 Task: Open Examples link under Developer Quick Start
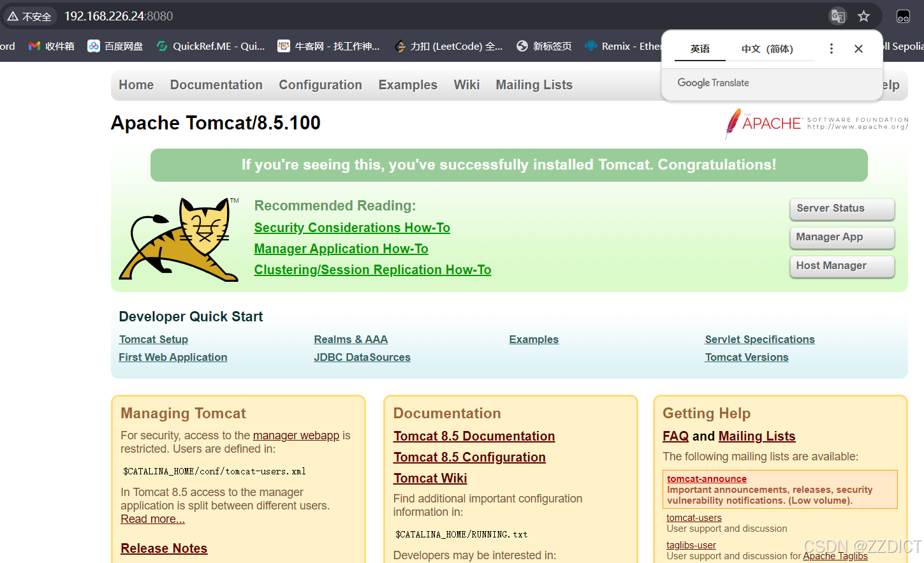[x=534, y=340]
